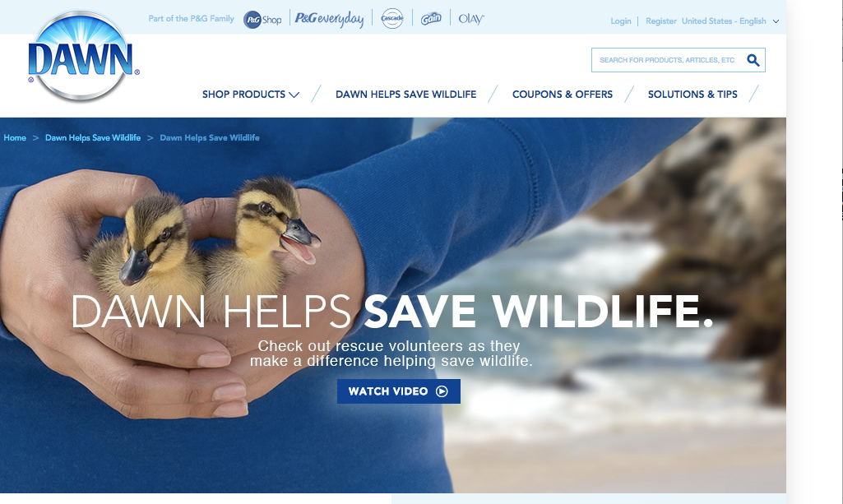Open the P&G everyday logo link
The image size is (843, 504).
coord(329,20)
